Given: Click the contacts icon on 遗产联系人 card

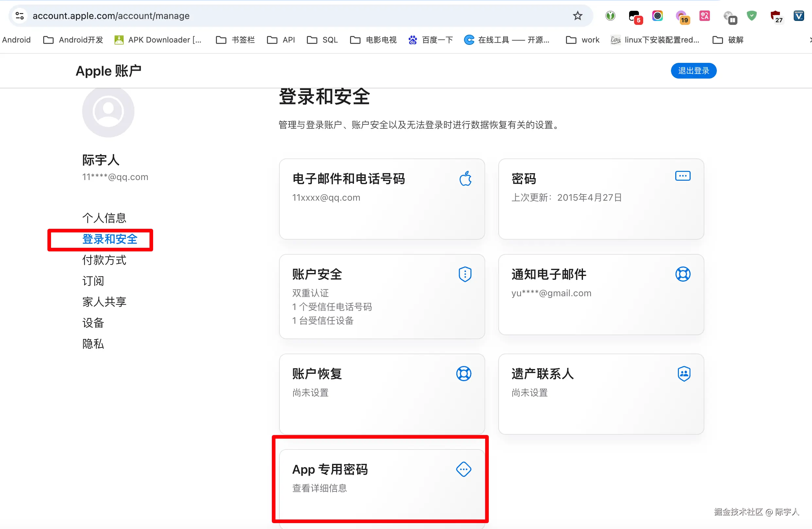Looking at the screenshot, I should [x=684, y=374].
